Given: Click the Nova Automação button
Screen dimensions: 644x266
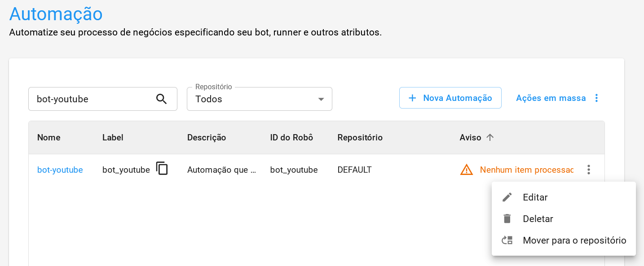Looking at the screenshot, I should tap(450, 98).
